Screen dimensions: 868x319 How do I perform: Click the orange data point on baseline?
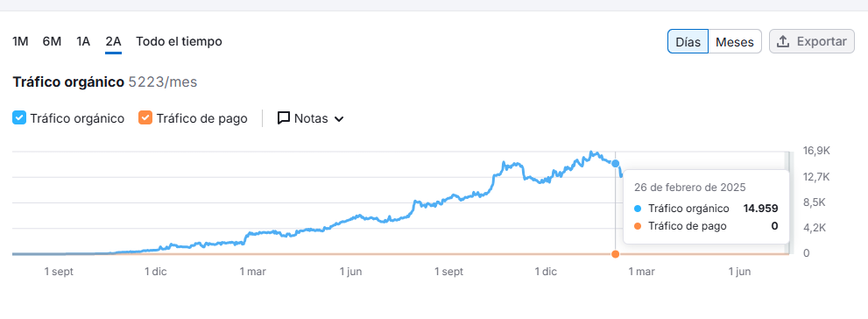(615, 254)
